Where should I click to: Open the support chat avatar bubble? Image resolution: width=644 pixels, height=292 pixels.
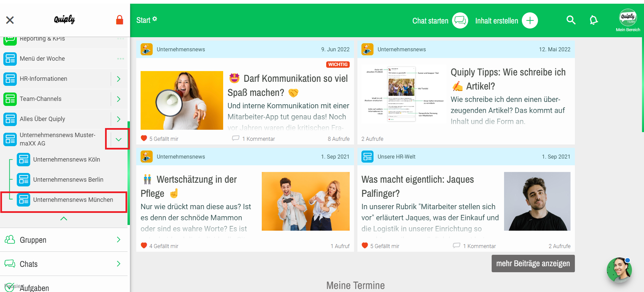click(x=619, y=270)
